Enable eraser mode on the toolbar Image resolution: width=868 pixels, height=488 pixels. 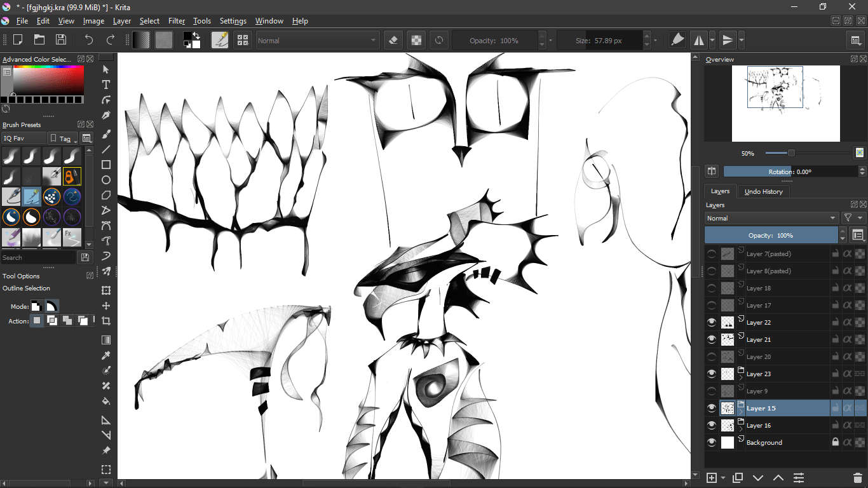[x=393, y=39]
